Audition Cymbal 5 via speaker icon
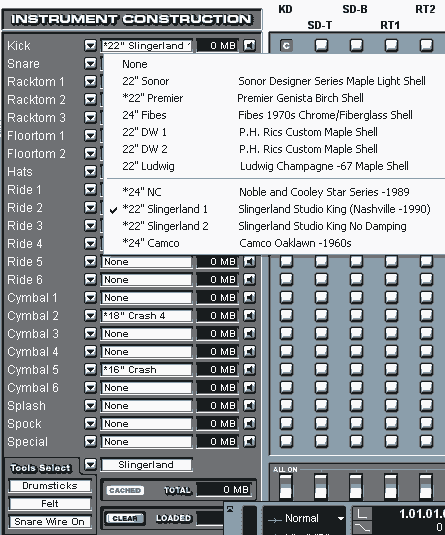Viewport: 445px width, 535px height. click(x=249, y=370)
